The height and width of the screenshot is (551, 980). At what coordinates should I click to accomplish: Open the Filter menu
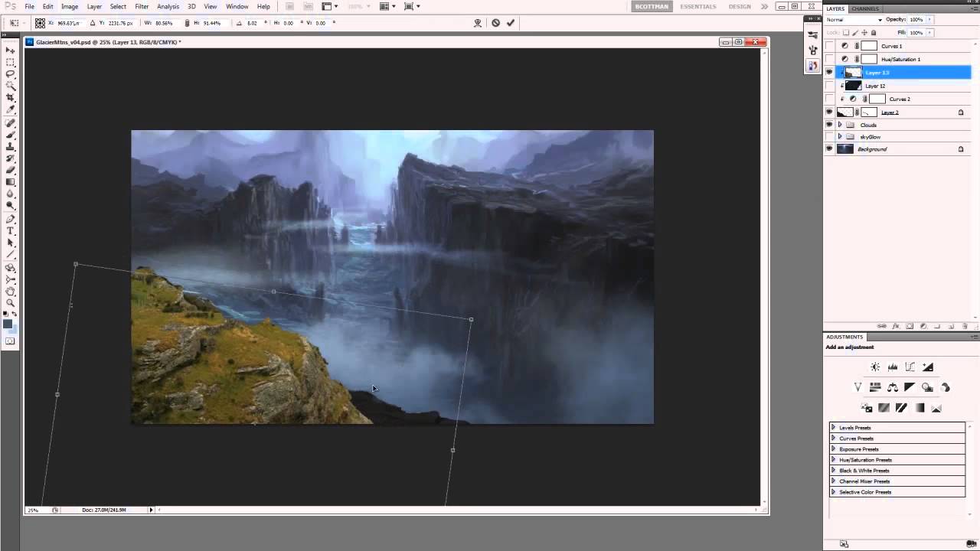tap(142, 6)
